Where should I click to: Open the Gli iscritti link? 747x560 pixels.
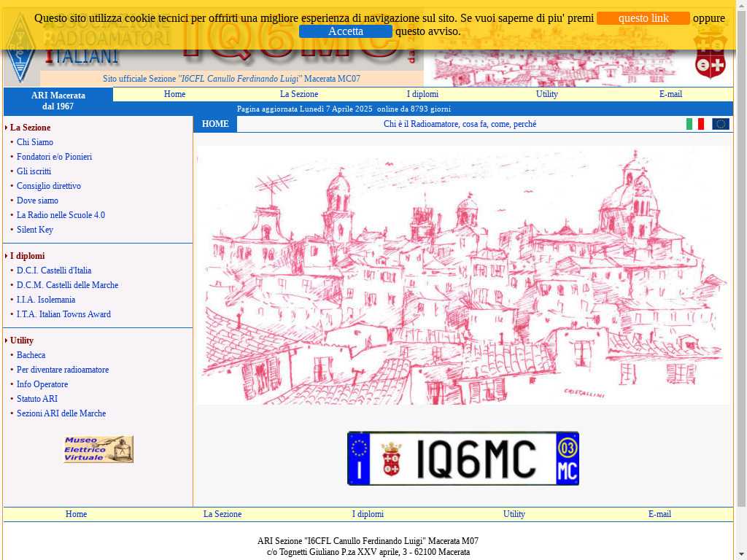(x=34, y=171)
